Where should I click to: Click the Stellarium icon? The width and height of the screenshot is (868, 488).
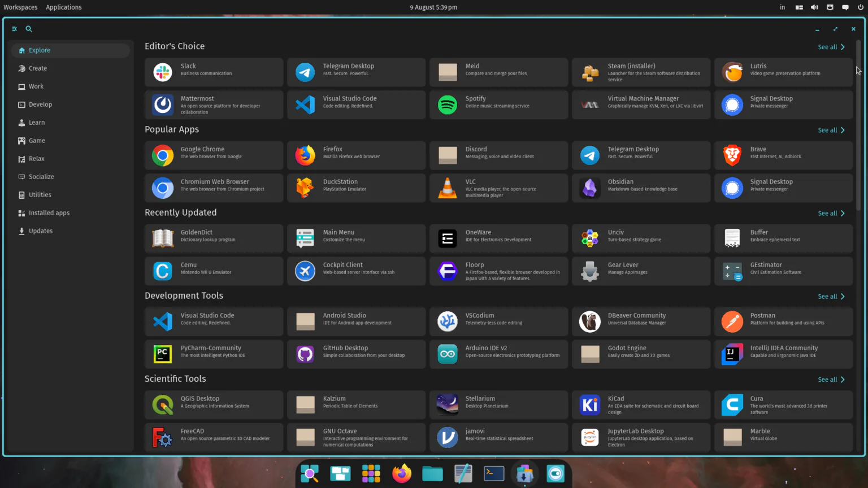448,405
